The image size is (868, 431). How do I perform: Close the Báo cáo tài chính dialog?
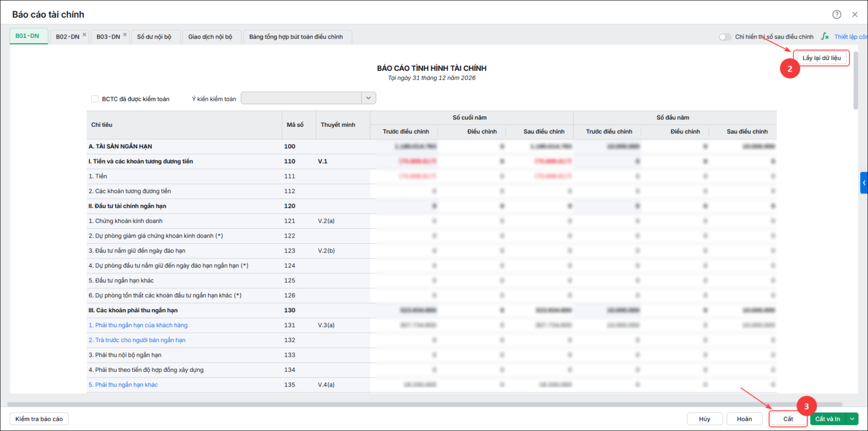pyautogui.click(x=855, y=15)
